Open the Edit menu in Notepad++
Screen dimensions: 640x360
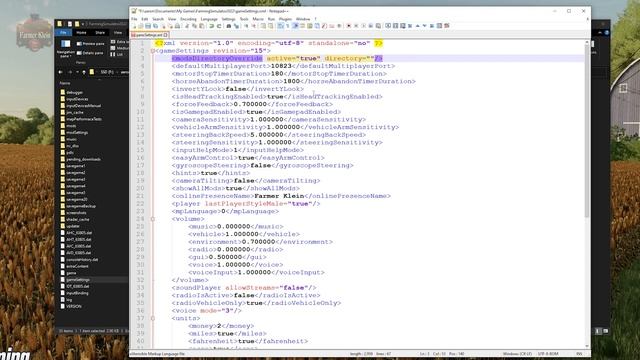click(144, 19)
